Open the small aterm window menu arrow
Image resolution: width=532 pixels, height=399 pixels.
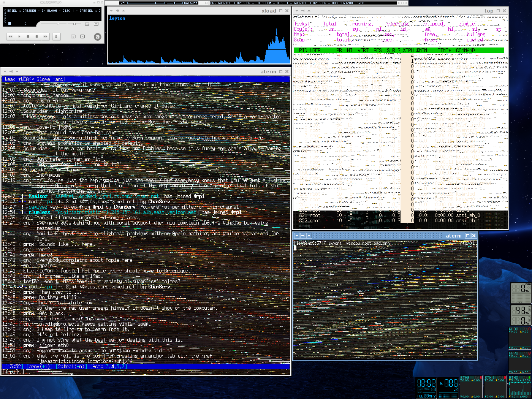click(x=297, y=236)
